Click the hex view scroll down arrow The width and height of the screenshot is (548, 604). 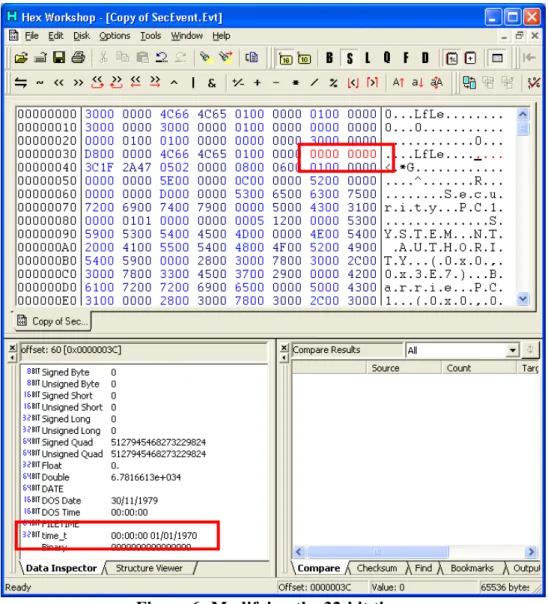(x=523, y=299)
